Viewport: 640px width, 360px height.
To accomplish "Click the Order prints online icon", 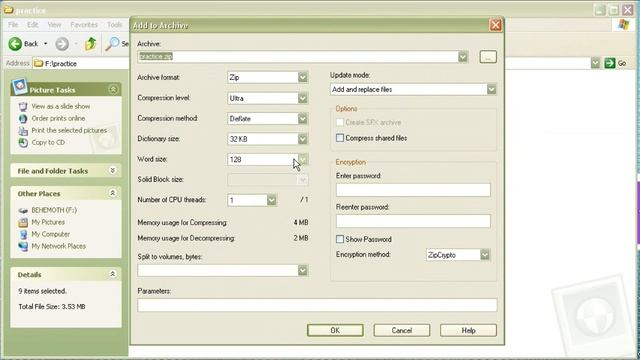I will 23,118.
